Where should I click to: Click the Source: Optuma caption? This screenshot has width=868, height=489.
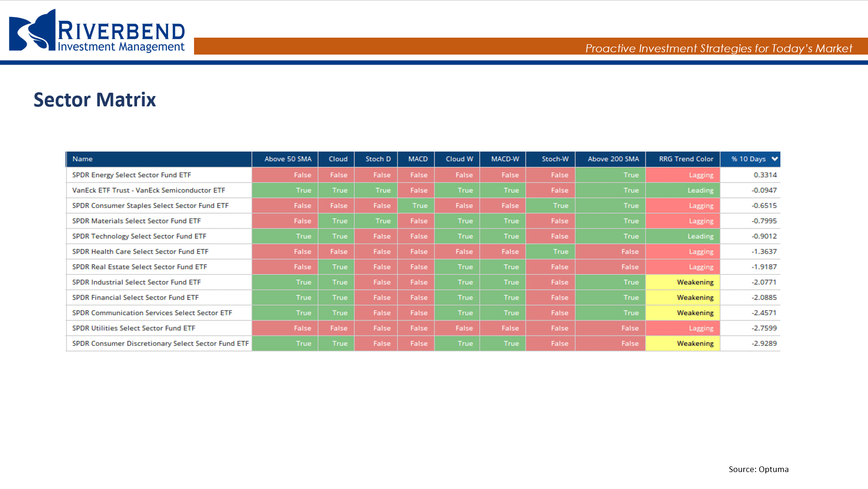758,469
